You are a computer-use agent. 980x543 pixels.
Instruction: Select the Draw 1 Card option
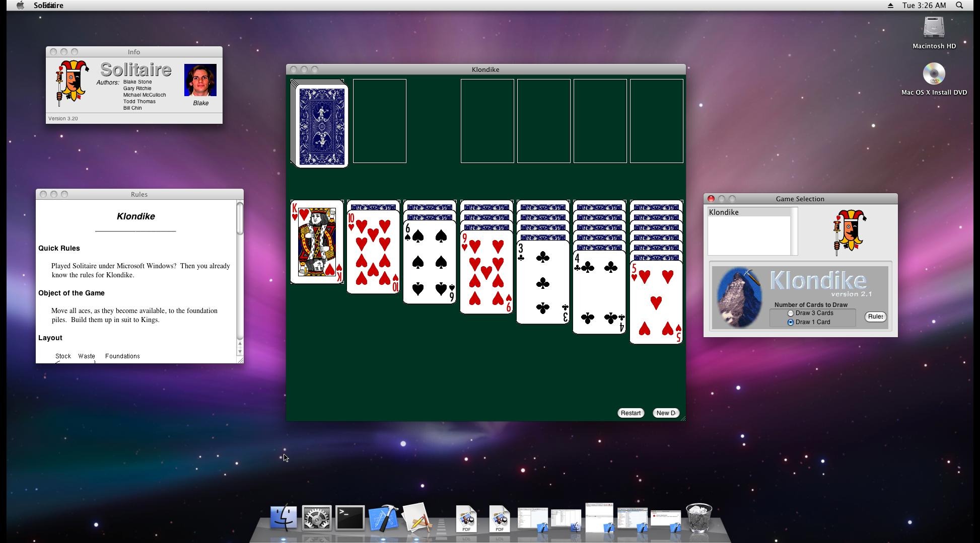[x=791, y=322]
